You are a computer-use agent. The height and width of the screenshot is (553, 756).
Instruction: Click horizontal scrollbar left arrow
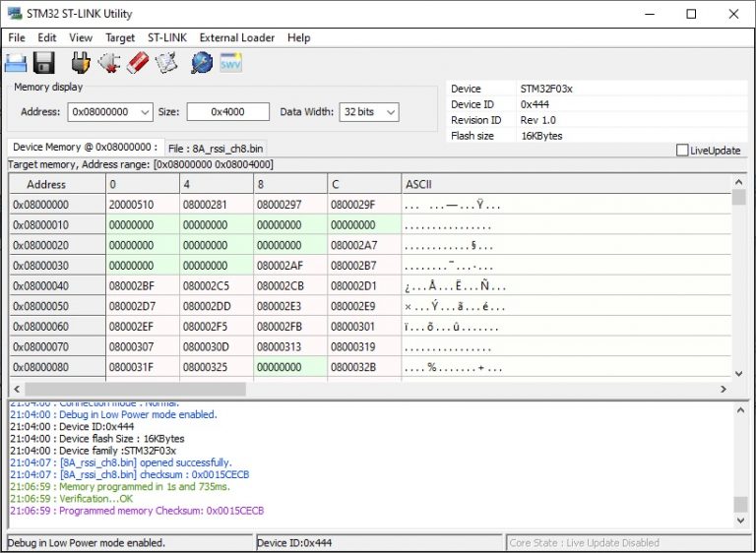(x=17, y=389)
